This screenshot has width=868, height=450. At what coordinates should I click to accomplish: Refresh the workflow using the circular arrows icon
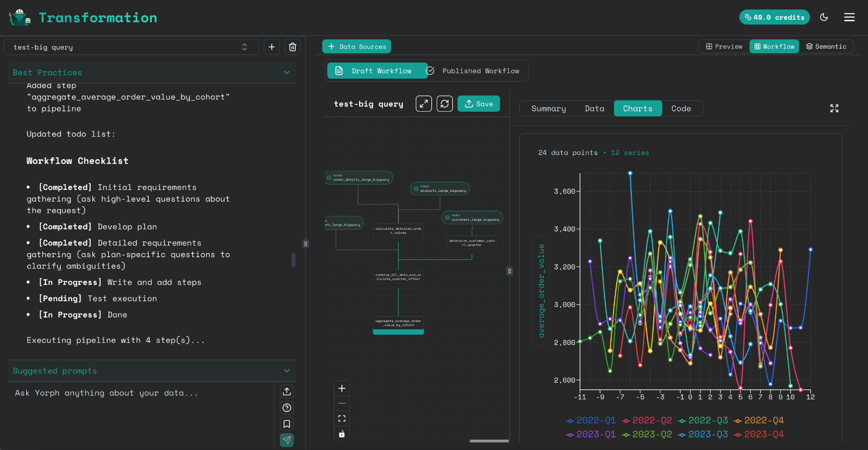pos(444,104)
